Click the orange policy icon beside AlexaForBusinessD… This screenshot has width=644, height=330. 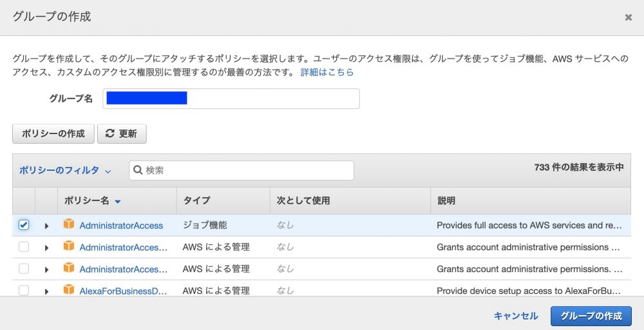pos(69,290)
